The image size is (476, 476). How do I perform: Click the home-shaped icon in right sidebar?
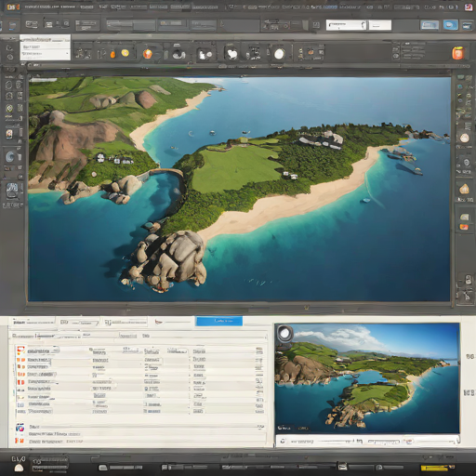point(464,189)
